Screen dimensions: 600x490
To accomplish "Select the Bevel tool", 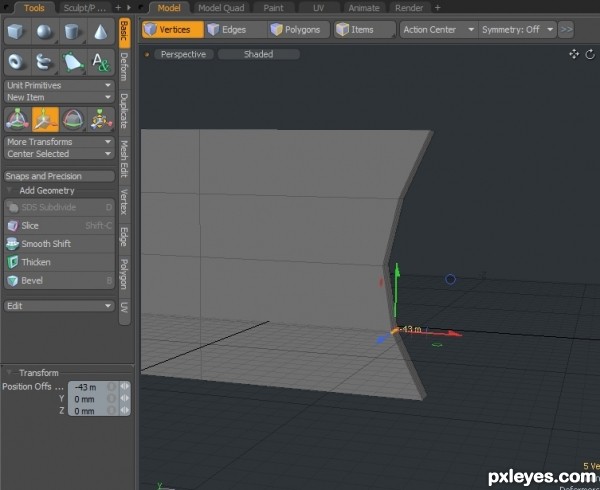I will click(x=59, y=280).
